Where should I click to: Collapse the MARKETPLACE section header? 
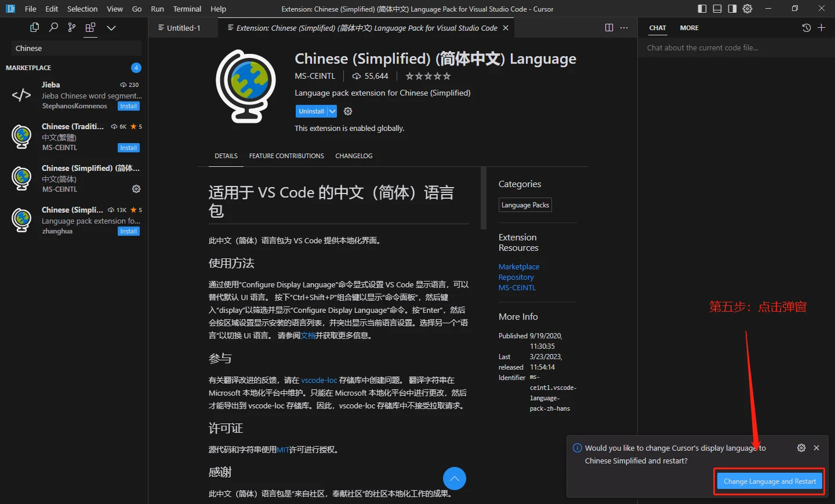pyautogui.click(x=74, y=68)
